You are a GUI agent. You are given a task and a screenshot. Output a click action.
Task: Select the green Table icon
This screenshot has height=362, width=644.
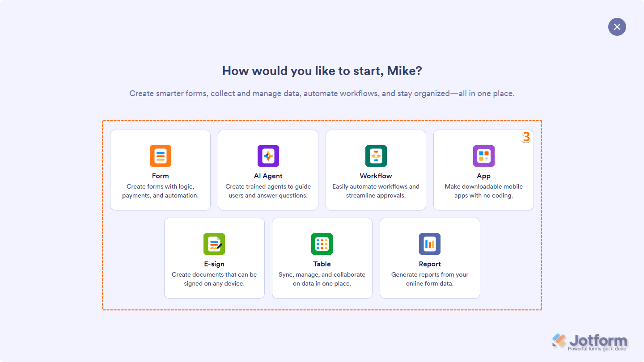(x=322, y=244)
